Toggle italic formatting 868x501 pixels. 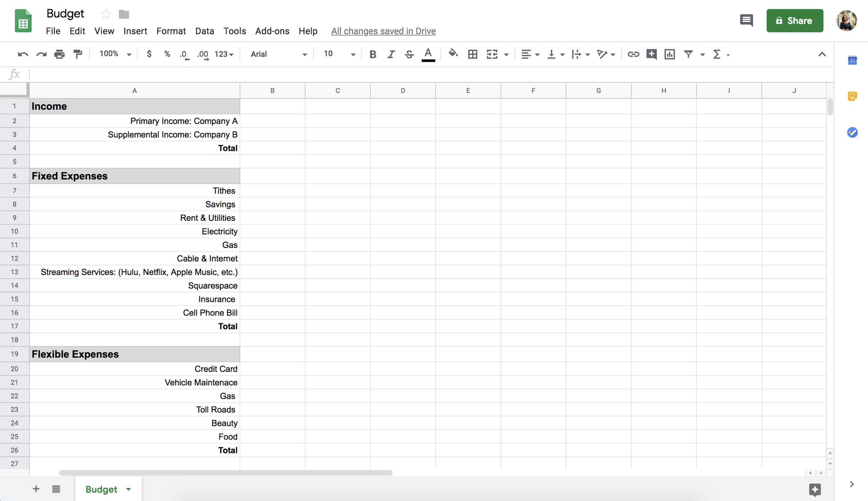coord(391,54)
